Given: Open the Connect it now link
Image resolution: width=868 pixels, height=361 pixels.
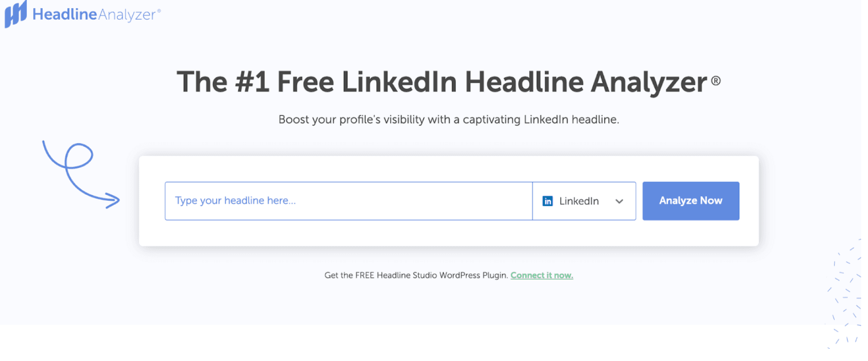Looking at the screenshot, I should (x=541, y=275).
